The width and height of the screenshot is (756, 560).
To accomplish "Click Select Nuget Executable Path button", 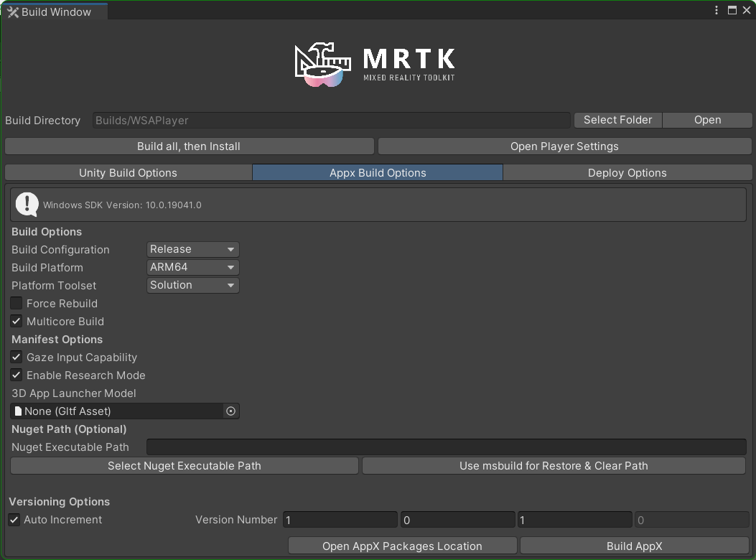I will (185, 466).
